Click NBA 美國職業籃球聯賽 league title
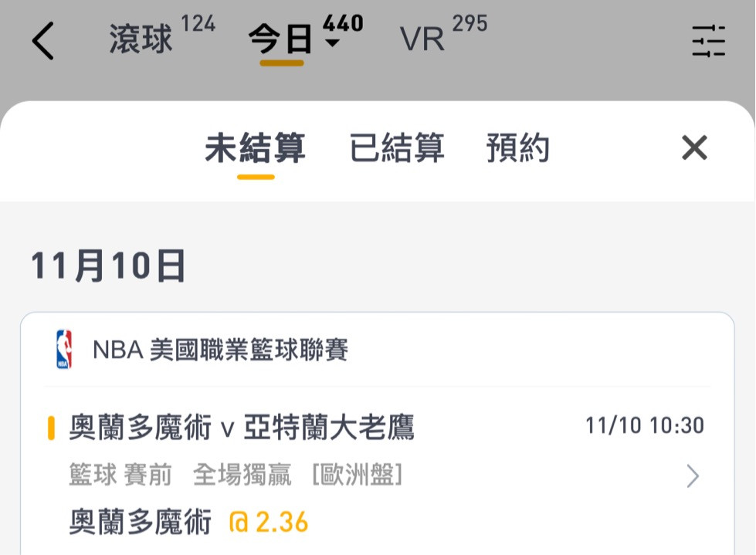The image size is (756, 555). (x=220, y=350)
